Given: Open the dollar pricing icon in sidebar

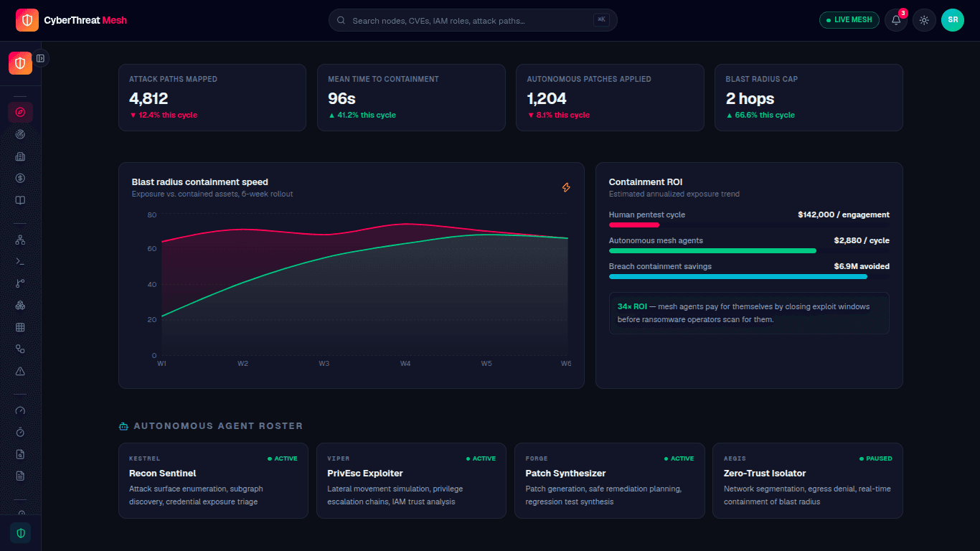Looking at the screenshot, I should 20,178.
